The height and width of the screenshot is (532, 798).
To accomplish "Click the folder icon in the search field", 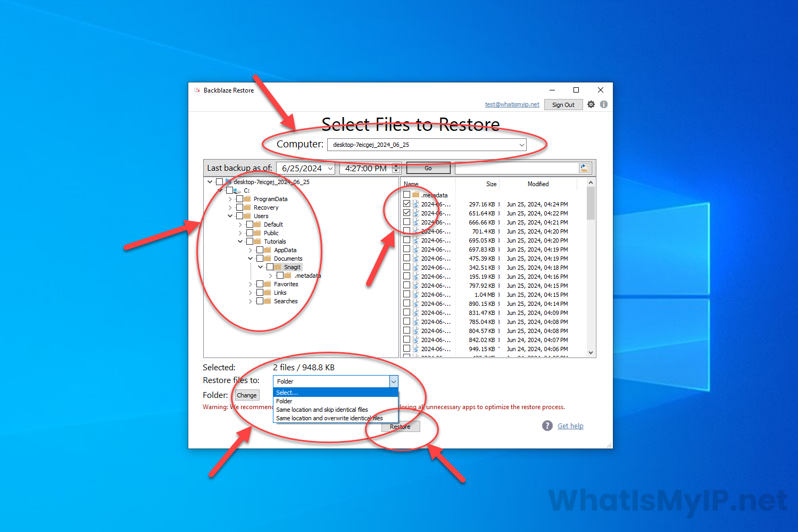I will pos(584,168).
